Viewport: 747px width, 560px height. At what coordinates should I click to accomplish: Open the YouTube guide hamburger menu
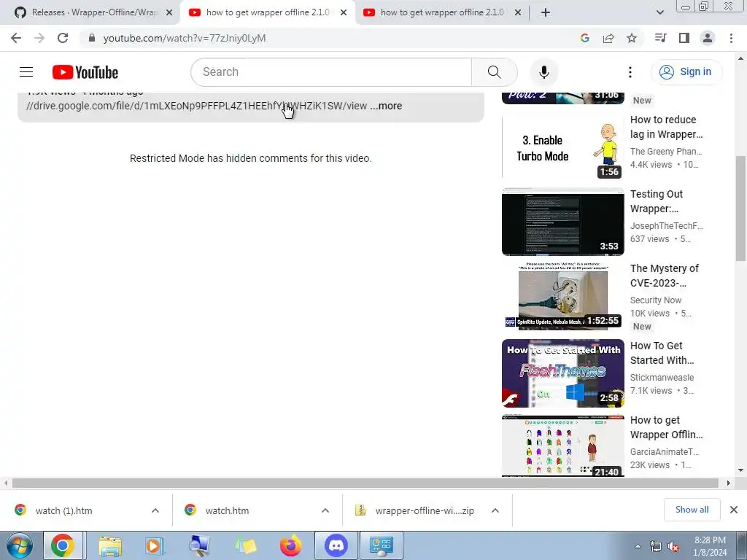26,72
